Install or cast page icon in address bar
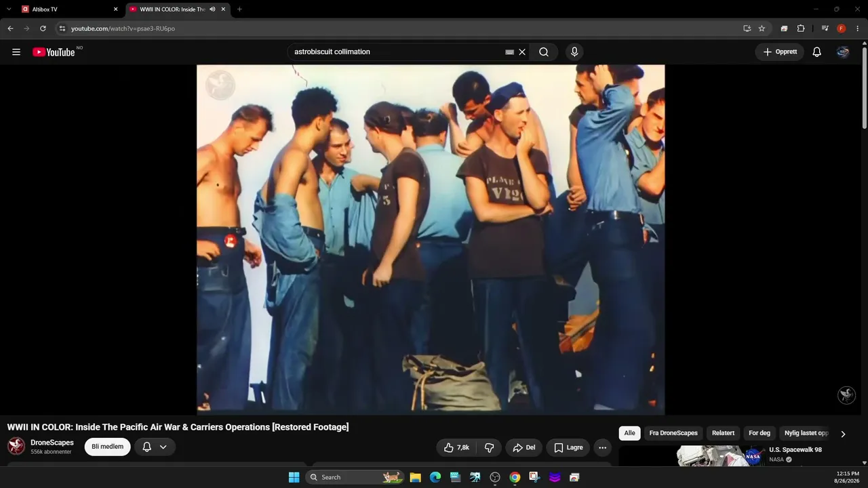Screen dimensions: 868x488 pos(747,28)
